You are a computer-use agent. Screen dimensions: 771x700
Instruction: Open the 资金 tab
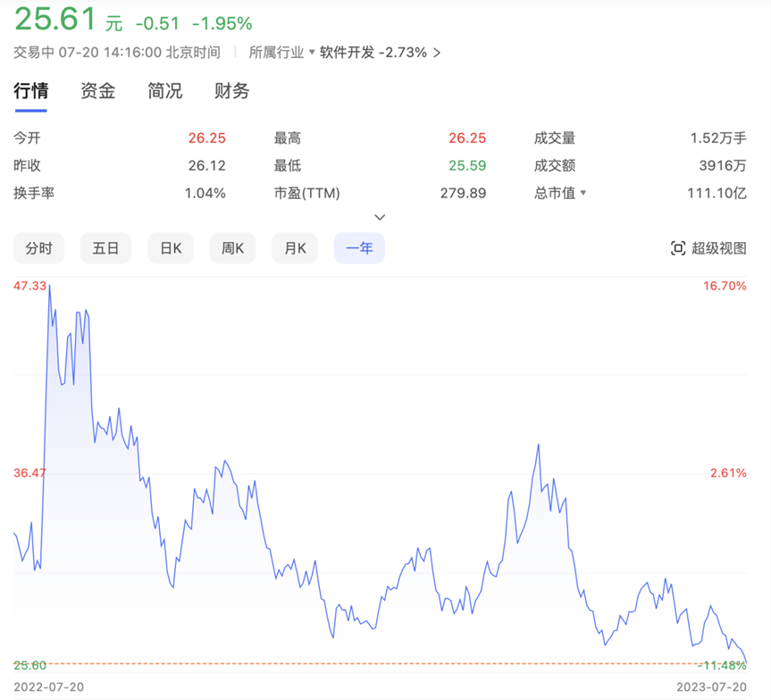point(97,91)
